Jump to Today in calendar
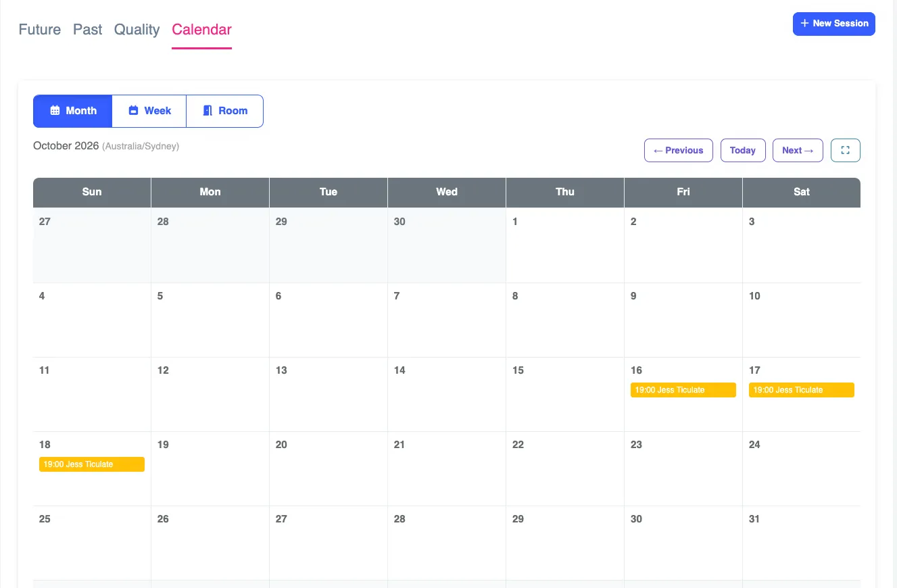The width and height of the screenshot is (897, 588). (743, 150)
